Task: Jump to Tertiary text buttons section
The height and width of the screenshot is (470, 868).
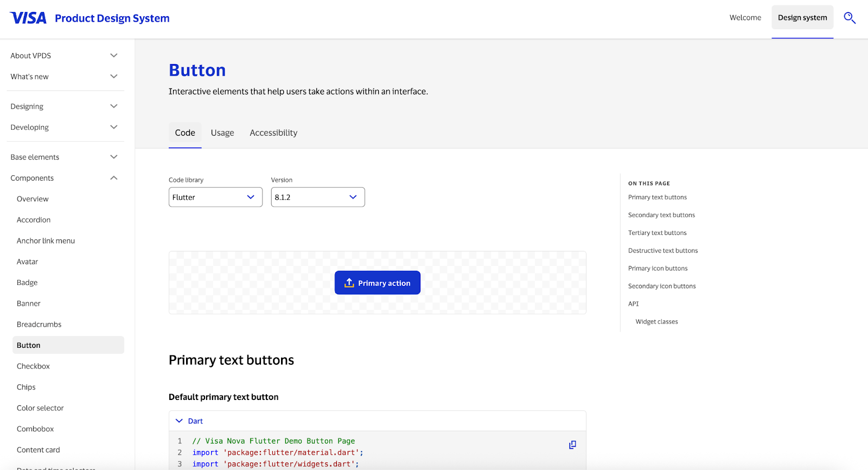Action: [x=658, y=233]
